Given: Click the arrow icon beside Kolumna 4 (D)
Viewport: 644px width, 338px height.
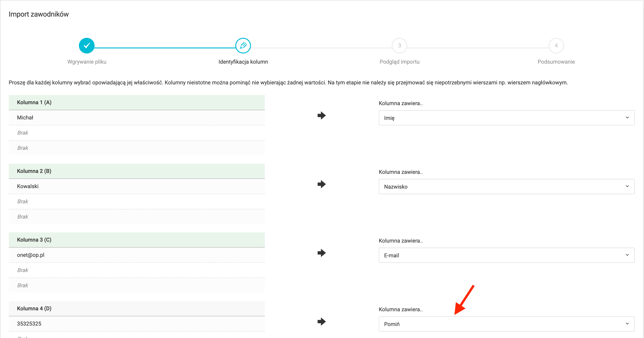Looking at the screenshot, I should (x=322, y=321).
